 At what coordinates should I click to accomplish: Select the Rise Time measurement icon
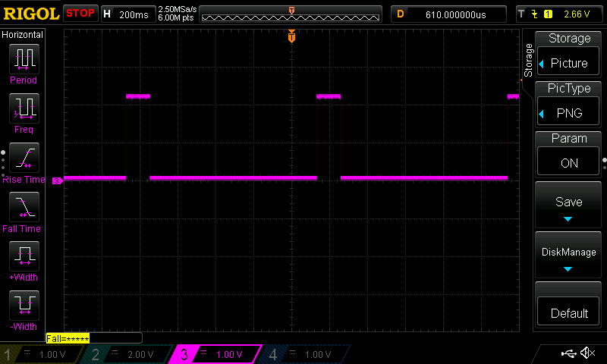pyautogui.click(x=24, y=158)
